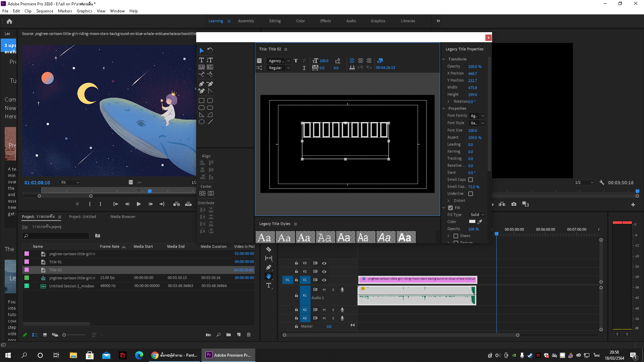Toggle the V1 track lock

point(297,280)
